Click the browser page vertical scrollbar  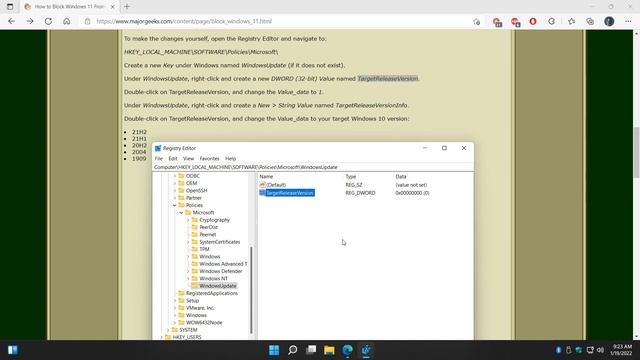(636, 152)
